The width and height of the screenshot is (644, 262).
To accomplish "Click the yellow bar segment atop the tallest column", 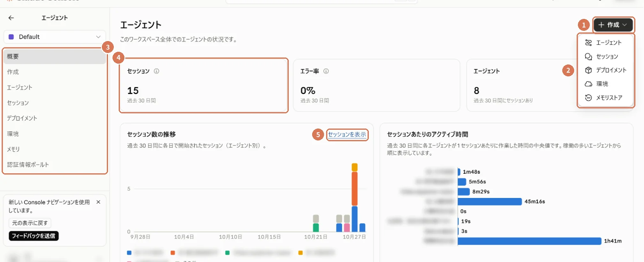I will [x=354, y=167].
